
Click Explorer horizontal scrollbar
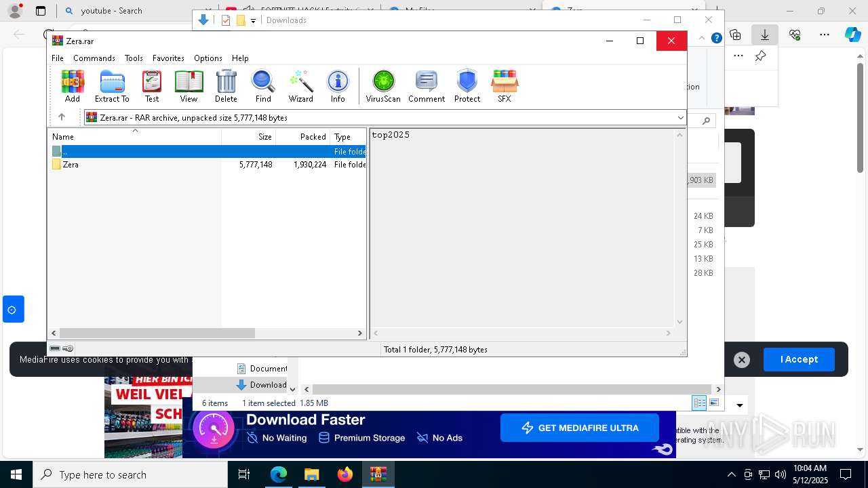pos(512,389)
